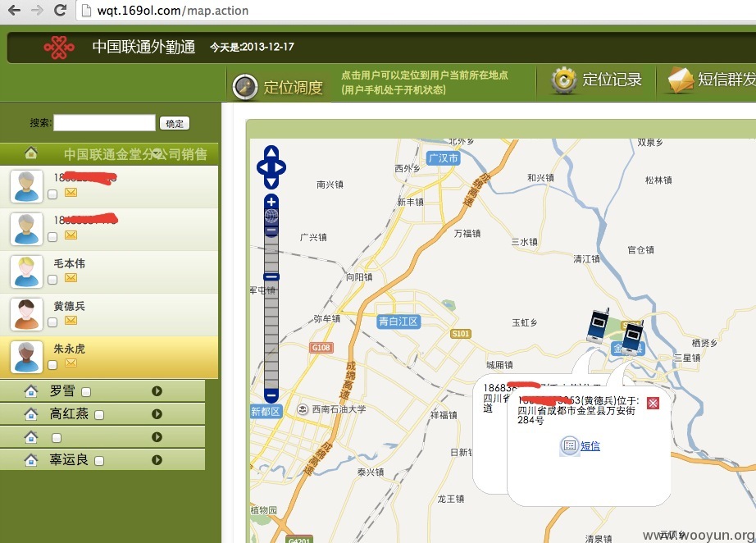Expand the 辜运良 group arrow
The width and height of the screenshot is (756, 543).
tap(157, 460)
